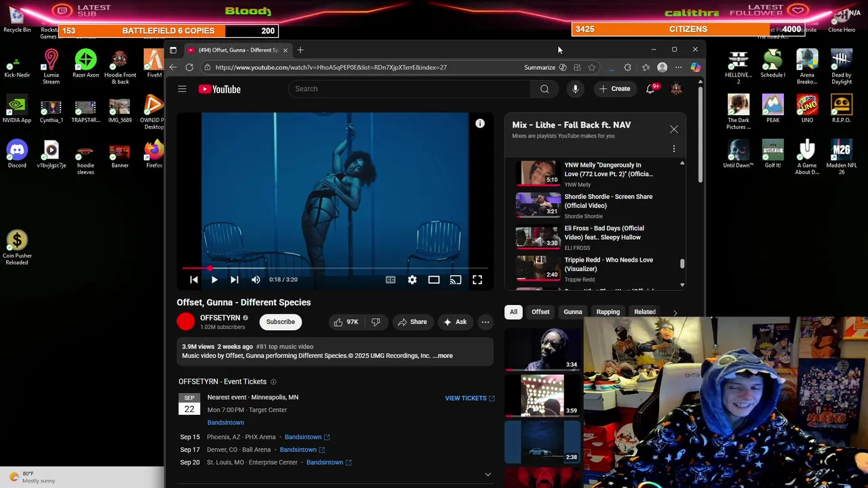
Task: Focus the YouTube search field
Action: 410,89
